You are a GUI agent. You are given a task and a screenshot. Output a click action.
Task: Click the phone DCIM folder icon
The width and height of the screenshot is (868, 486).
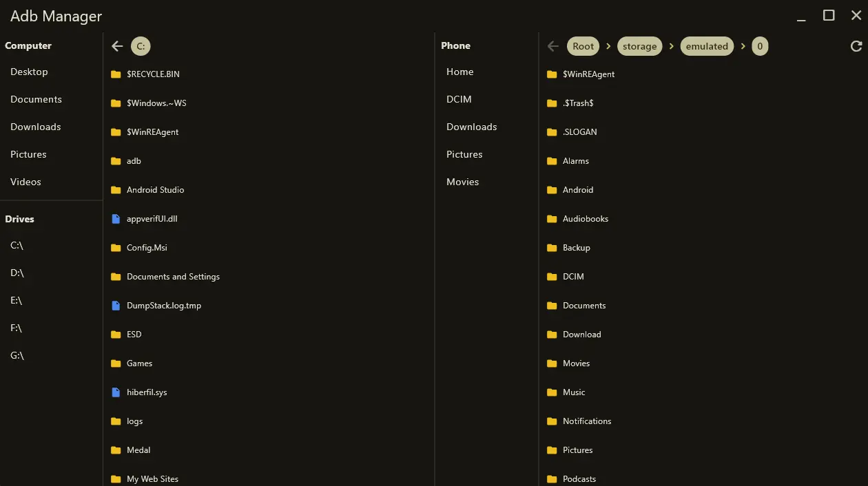(552, 277)
